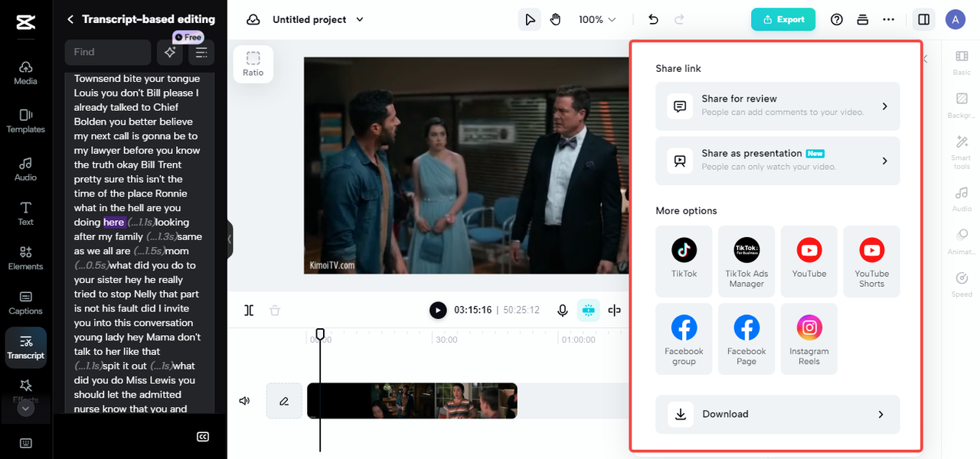Open the Captions panel

click(25, 303)
